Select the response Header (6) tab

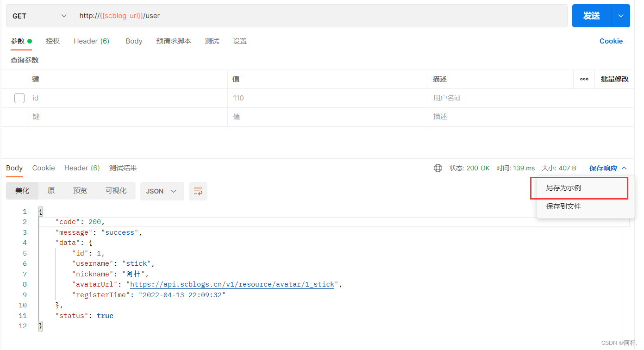pos(82,168)
